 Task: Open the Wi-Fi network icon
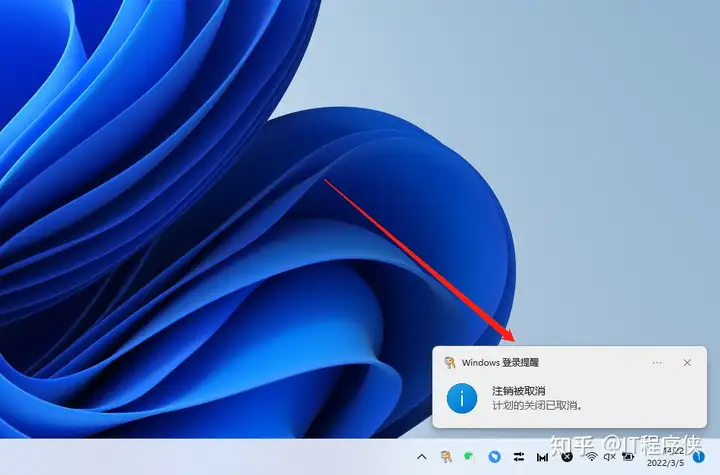(x=591, y=457)
